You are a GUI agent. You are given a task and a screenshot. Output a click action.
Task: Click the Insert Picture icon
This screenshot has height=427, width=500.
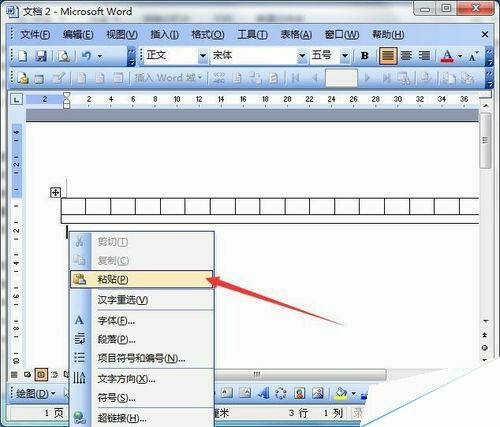tap(318, 393)
